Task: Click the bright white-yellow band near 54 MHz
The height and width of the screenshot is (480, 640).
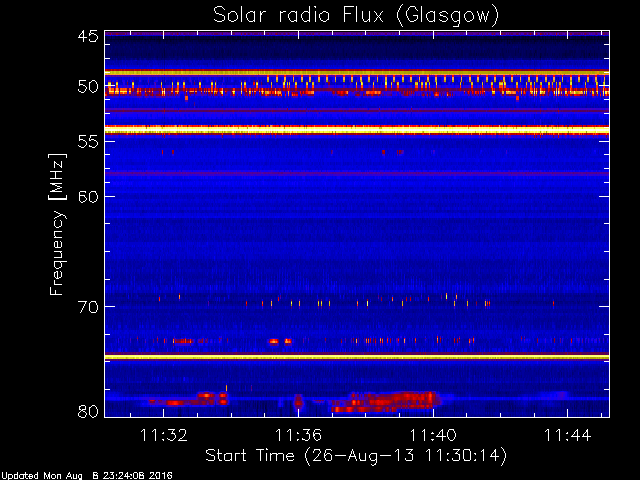Action: pos(357,130)
